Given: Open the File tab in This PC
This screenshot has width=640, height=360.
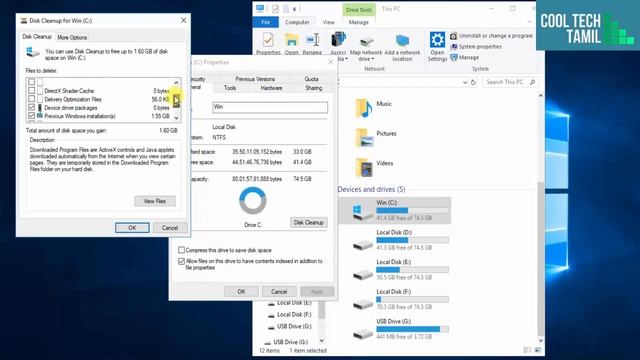Looking at the screenshot, I should tap(265, 22).
